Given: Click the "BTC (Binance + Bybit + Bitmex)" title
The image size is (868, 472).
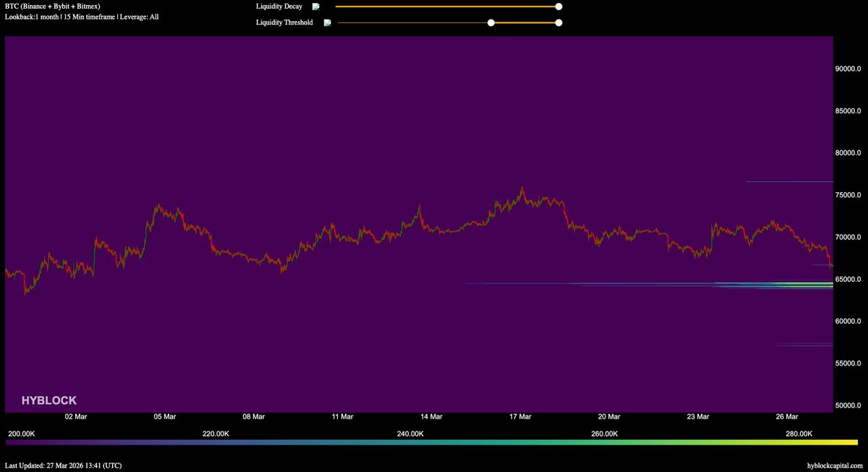Looking at the screenshot, I should coord(52,6).
